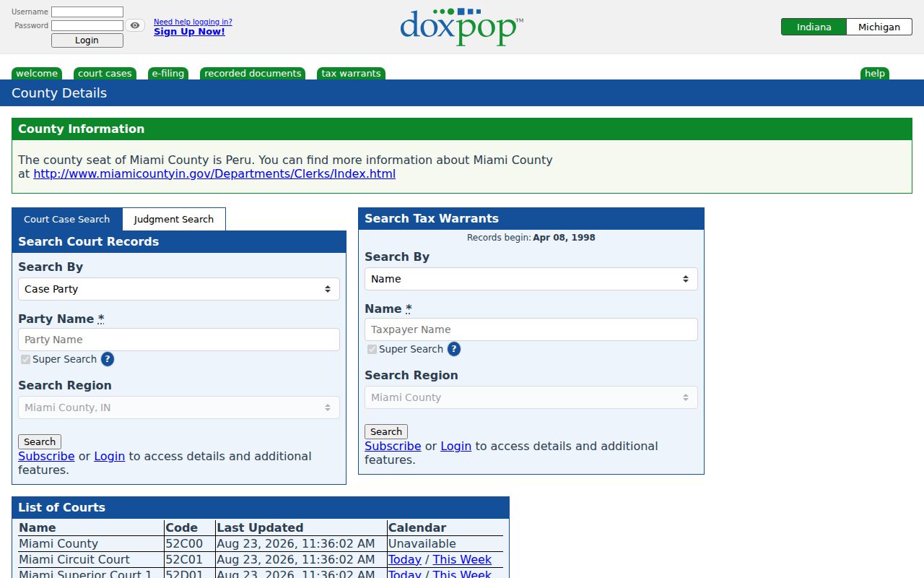Select the Court Case Search tab
The image size is (924, 578).
pos(67,219)
